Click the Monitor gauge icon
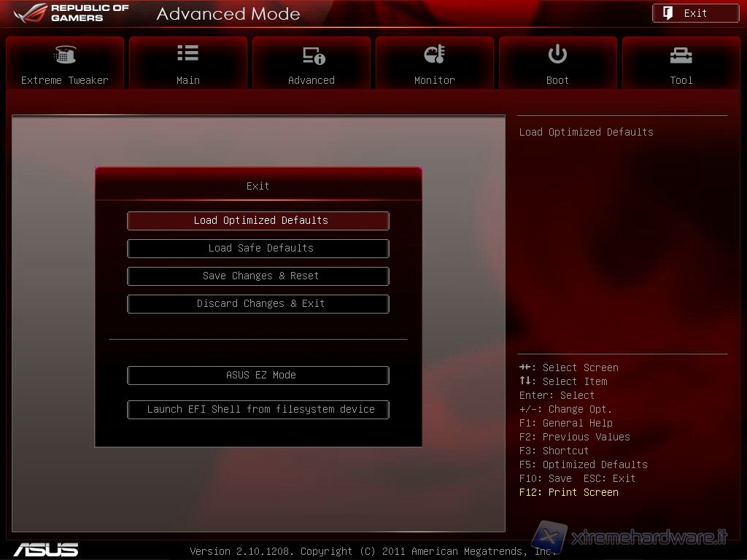 click(434, 55)
